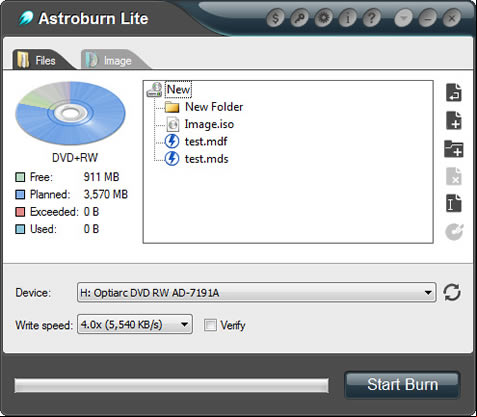Image resolution: width=477 pixels, height=417 pixels.
Task: Enable the Verify checkbox
Action: coord(210,325)
